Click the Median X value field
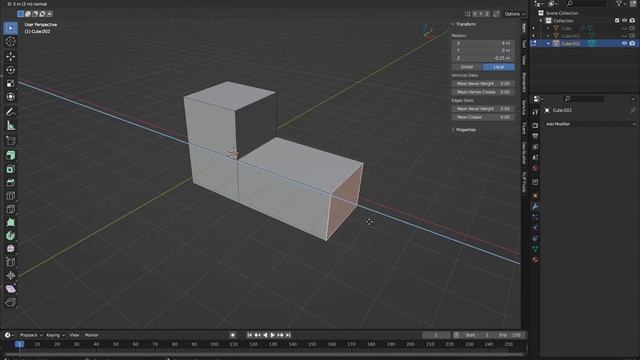640x360 pixels. click(x=483, y=43)
